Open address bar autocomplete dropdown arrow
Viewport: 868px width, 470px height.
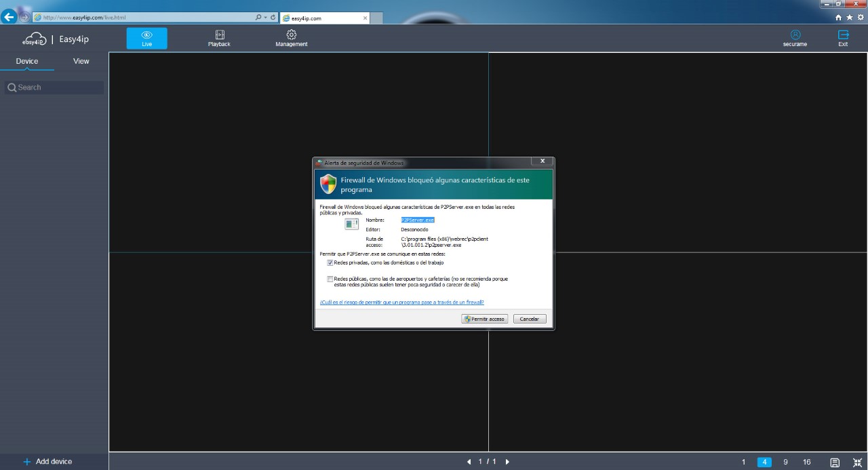265,17
